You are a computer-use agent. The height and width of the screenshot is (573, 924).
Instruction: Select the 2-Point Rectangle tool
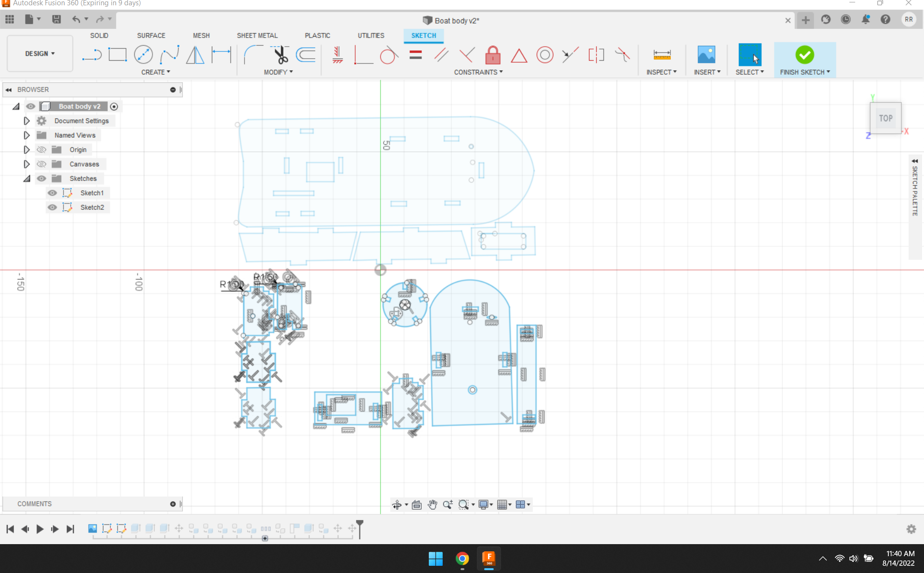click(118, 55)
